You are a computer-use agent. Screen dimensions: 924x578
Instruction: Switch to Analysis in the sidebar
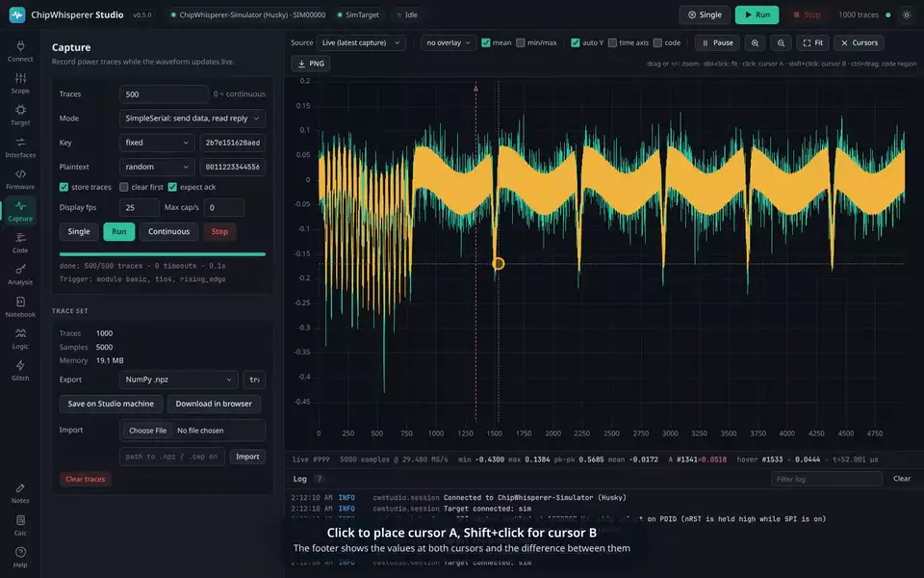pos(20,275)
